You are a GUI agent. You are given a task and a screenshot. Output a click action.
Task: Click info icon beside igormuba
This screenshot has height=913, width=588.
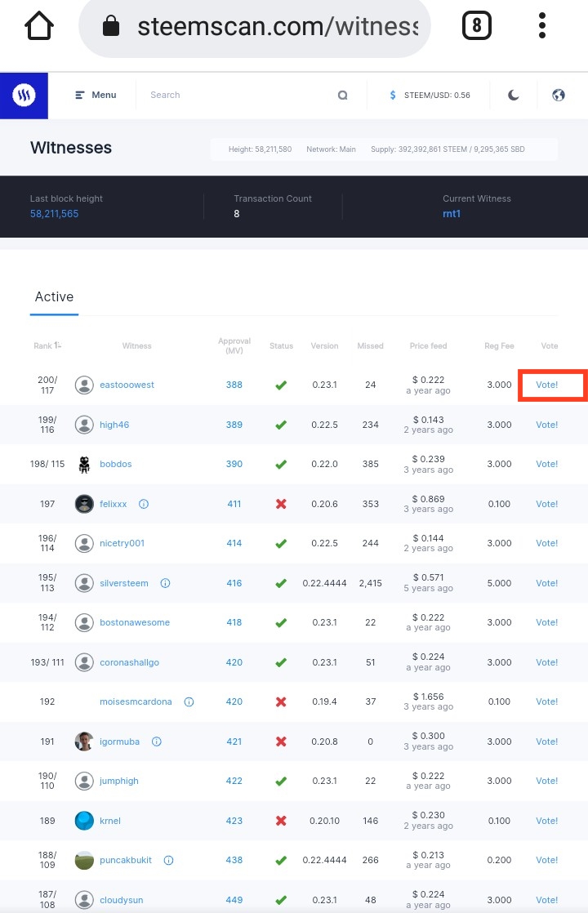point(157,742)
